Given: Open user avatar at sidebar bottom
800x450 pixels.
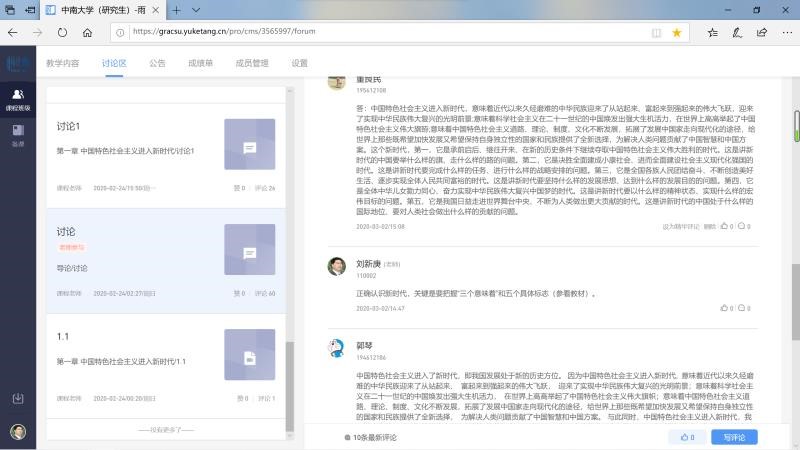Looking at the screenshot, I should point(17,432).
